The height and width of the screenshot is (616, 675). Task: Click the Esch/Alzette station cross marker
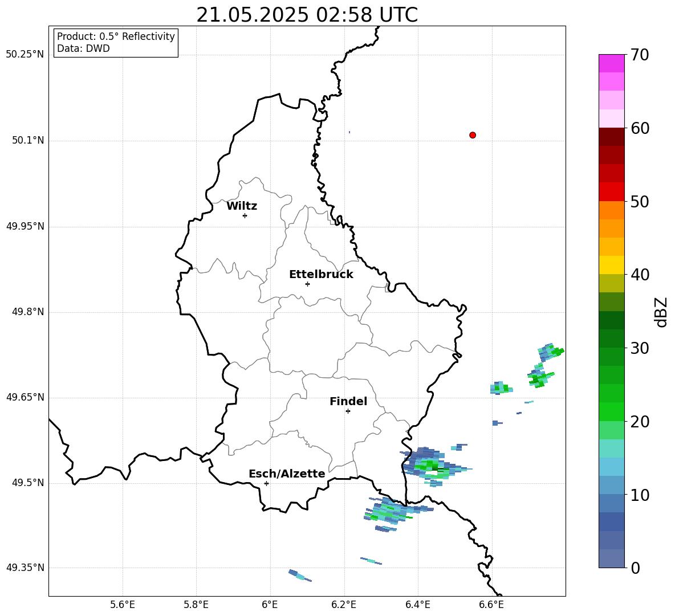(x=266, y=483)
